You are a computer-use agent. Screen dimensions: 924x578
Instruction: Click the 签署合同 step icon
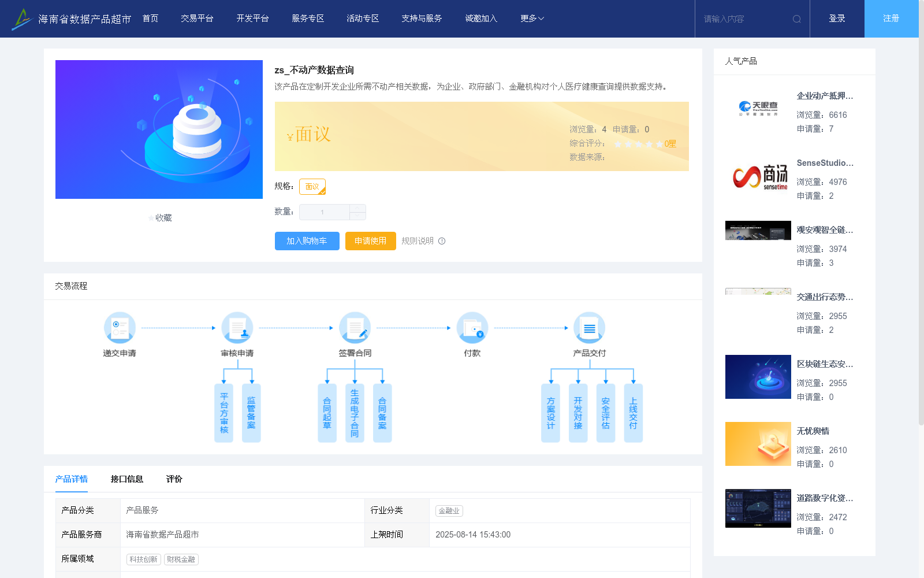[x=355, y=328]
